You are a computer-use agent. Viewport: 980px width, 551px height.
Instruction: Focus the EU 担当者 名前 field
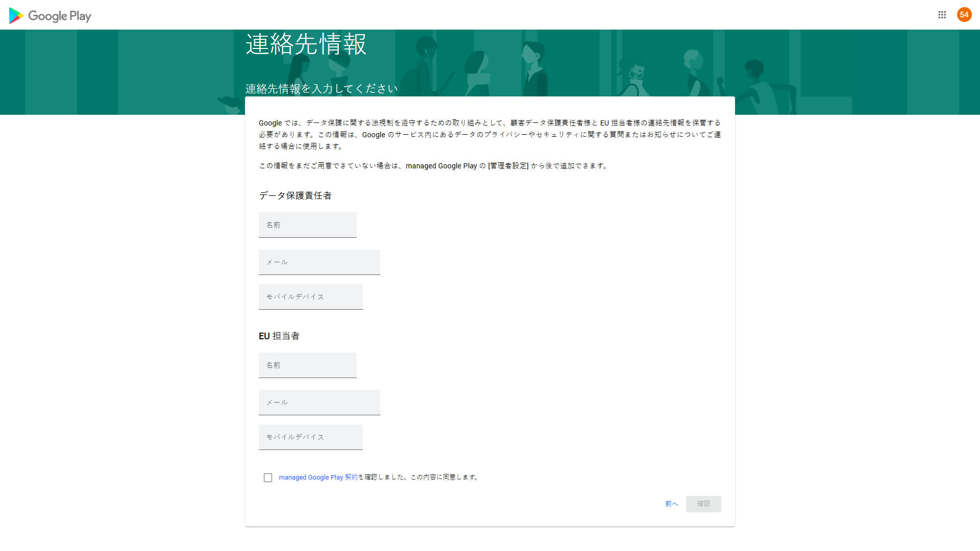307,365
